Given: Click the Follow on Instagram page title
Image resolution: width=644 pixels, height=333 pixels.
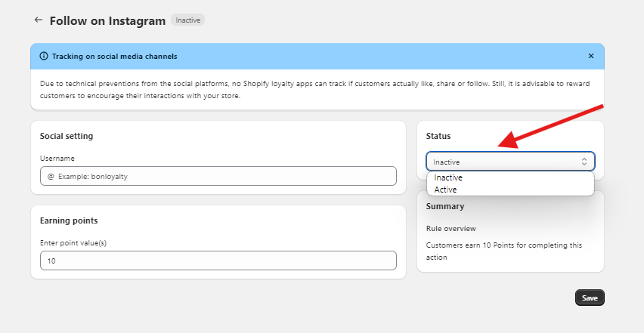Looking at the screenshot, I should point(107,21).
